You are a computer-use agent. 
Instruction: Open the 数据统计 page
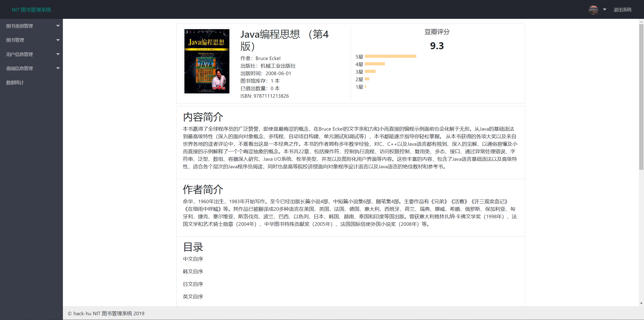pos(15,83)
